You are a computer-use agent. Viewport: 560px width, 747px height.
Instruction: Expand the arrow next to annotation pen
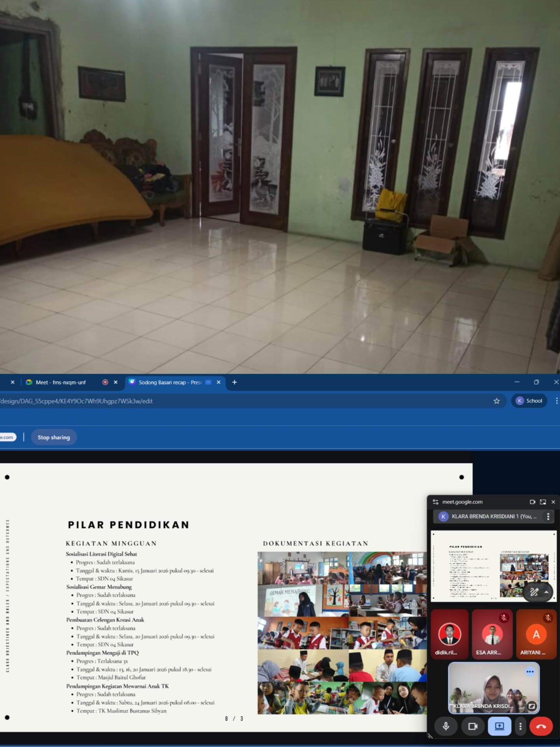click(x=546, y=592)
